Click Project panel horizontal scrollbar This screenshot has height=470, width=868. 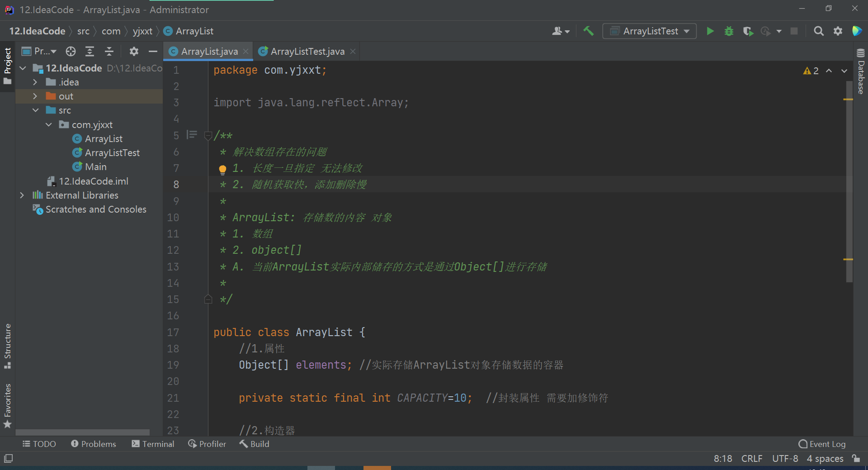click(x=82, y=432)
